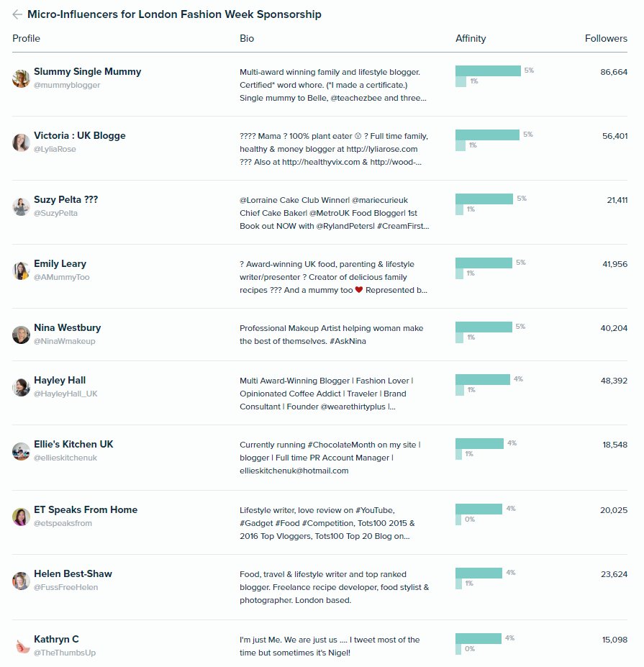This screenshot has height=667, width=644.
Task: Select Suzy Pelta's avatar image
Action: [21, 207]
